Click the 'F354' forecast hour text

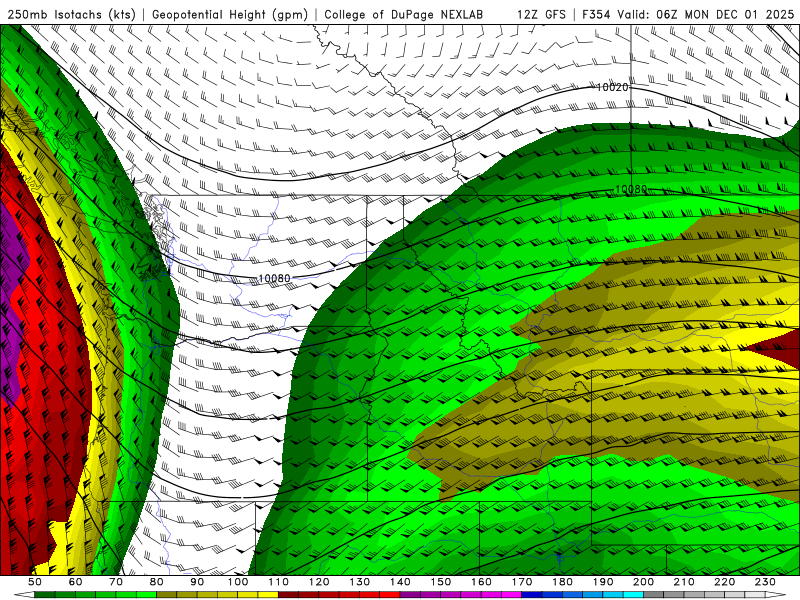click(597, 15)
